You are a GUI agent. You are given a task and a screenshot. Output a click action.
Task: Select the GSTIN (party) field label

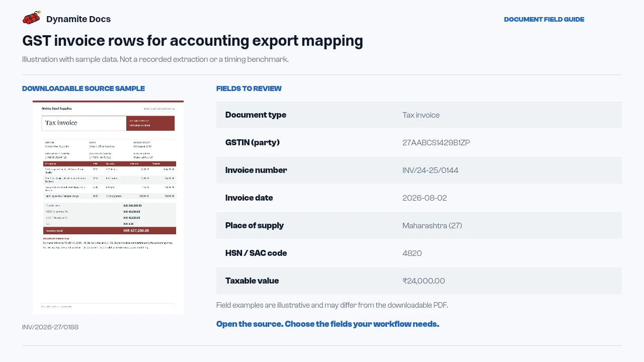tap(253, 143)
